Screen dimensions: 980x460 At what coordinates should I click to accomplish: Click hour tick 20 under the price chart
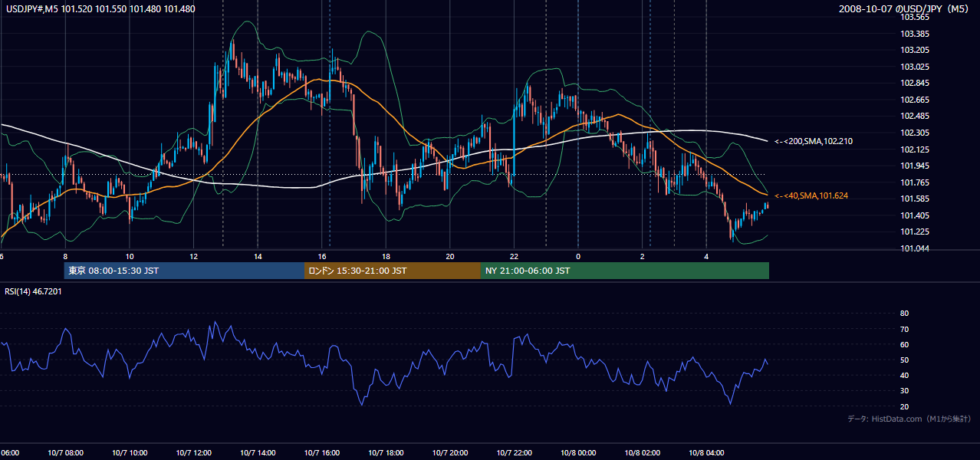(449, 256)
